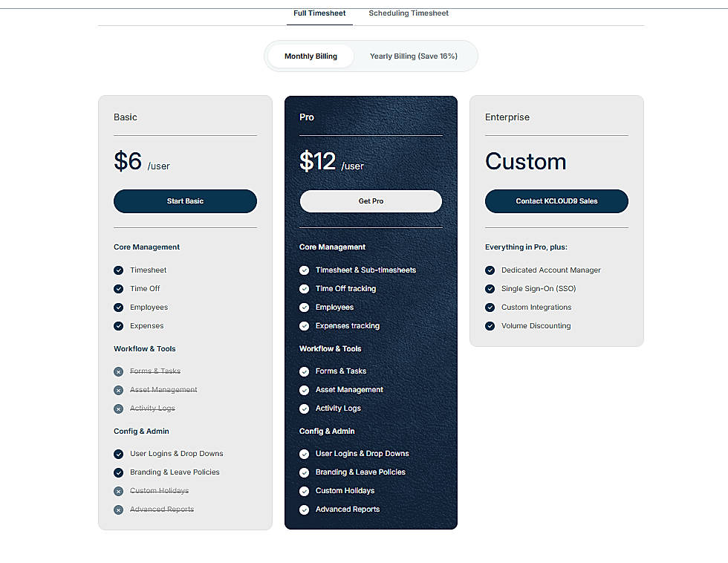Click Contact KCLOUD9 Sales button

(x=556, y=201)
